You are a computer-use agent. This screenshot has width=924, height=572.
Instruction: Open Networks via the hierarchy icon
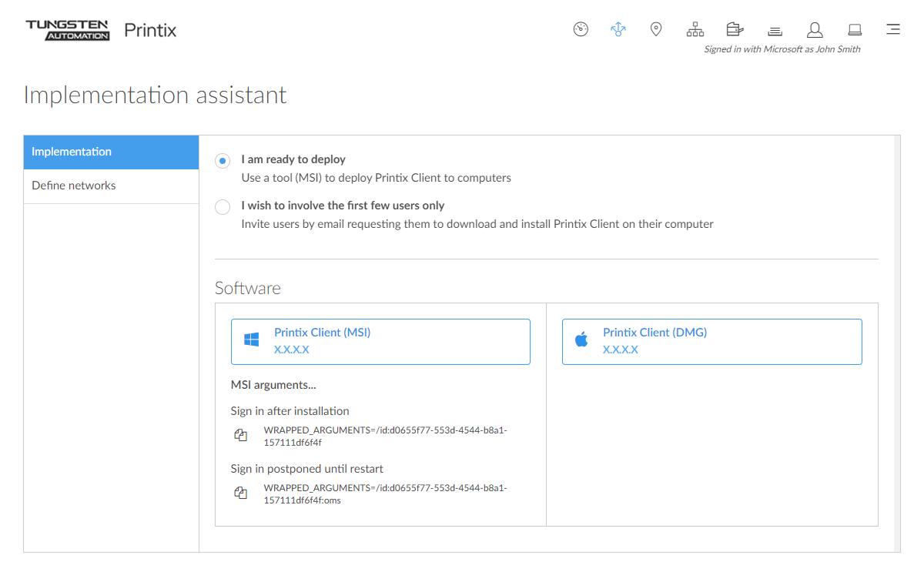coord(695,29)
